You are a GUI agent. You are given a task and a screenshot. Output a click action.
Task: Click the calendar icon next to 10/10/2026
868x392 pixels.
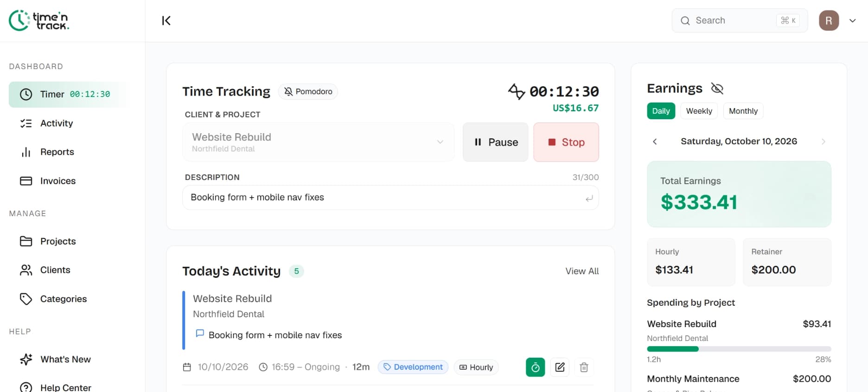tap(187, 367)
